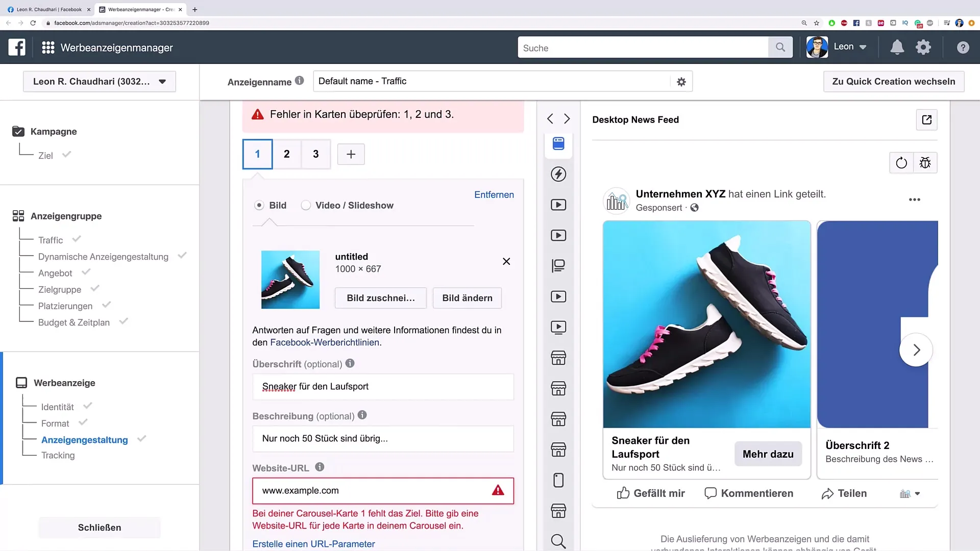Expand the Werbeanzeige tree section
Image resolution: width=980 pixels, height=551 pixels.
pyautogui.click(x=65, y=382)
